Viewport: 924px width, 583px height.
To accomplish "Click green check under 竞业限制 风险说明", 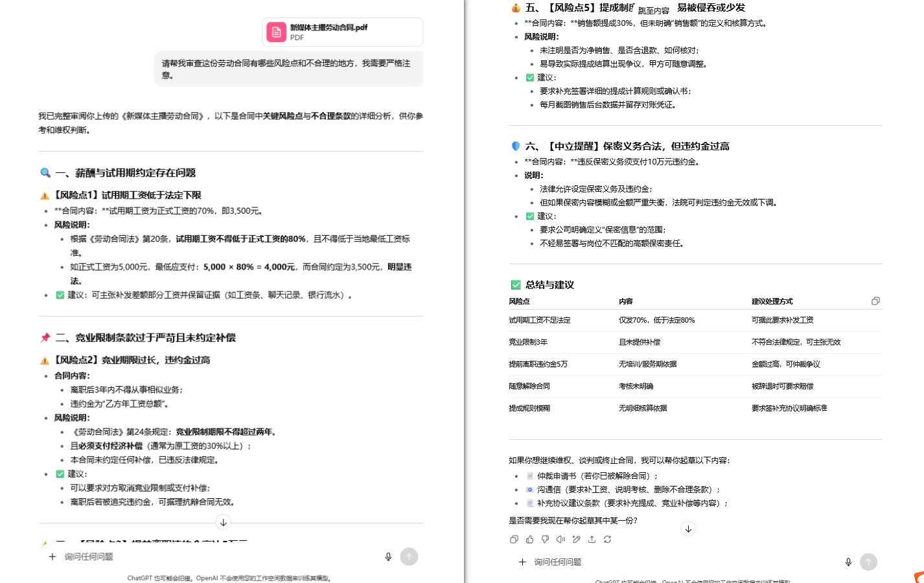I will click(60, 474).
